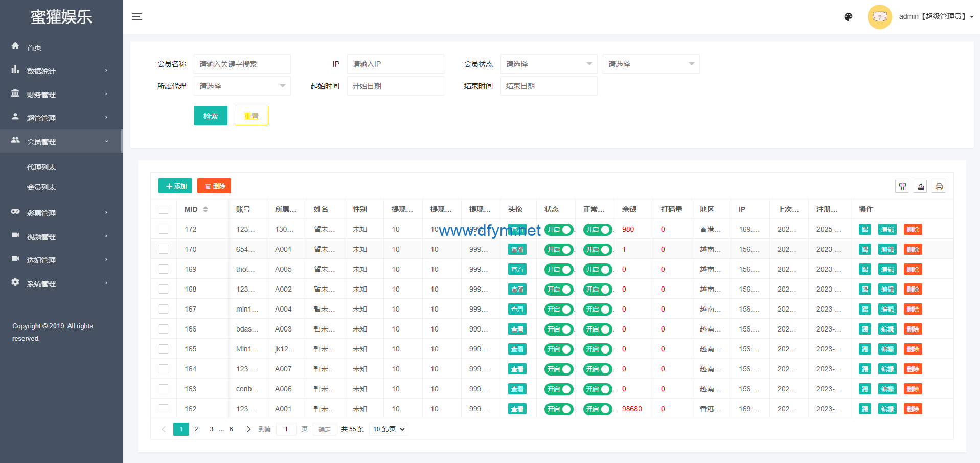Click the home icon beside 首页
The width and height of the screenshot is (980, 463).
[x=15, y=46]
